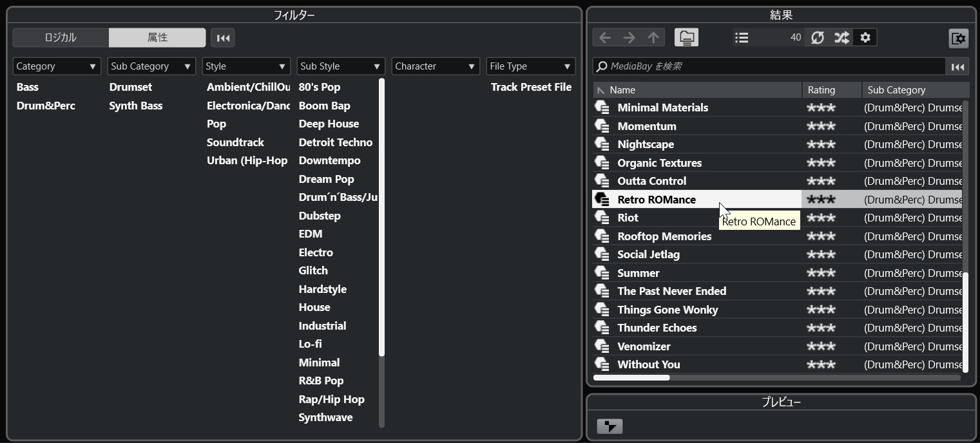Go forward in results navigation
This screenshot has height=443, width=980.
click(x=629, y=38)
